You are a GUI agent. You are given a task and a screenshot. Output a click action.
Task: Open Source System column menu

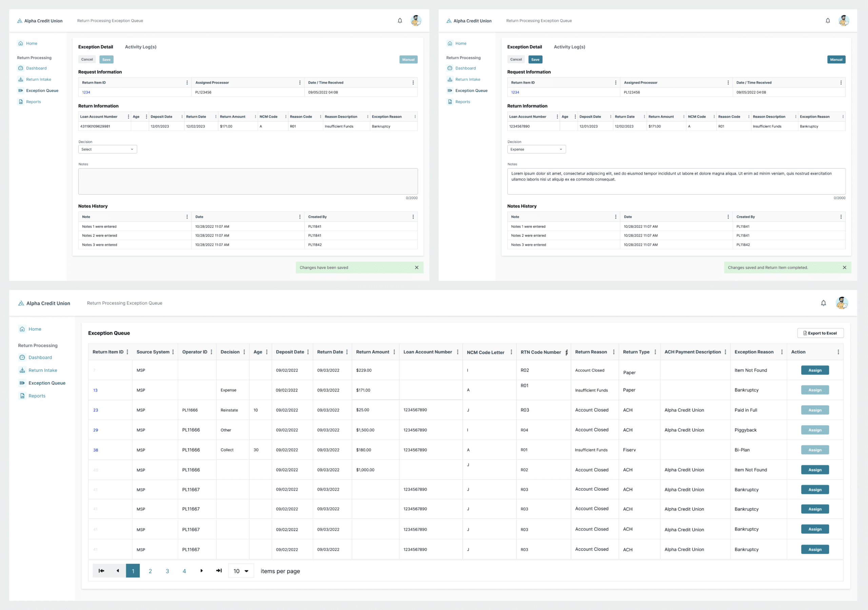coord(173,352)
